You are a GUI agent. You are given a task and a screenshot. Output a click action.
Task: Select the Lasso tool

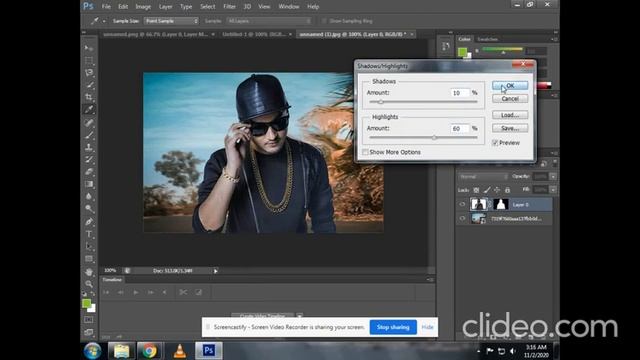coord(89,73)
